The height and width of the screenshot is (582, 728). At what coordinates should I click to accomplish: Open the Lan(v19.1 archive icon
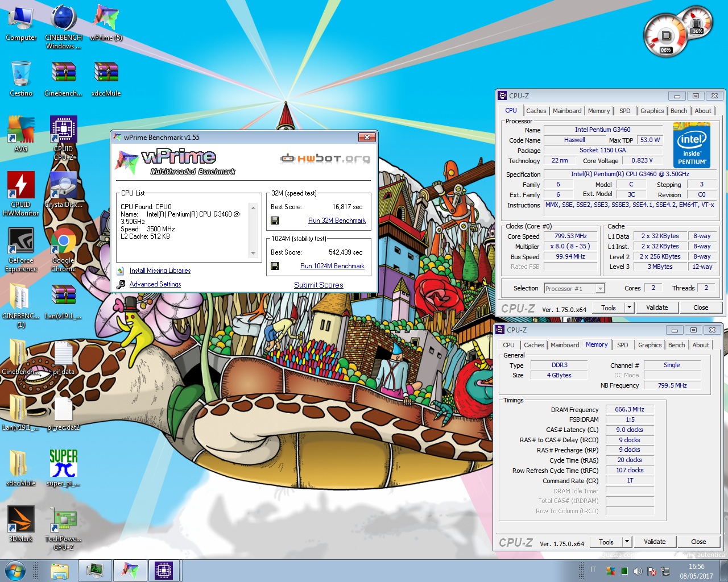click(x=63, y=301)
